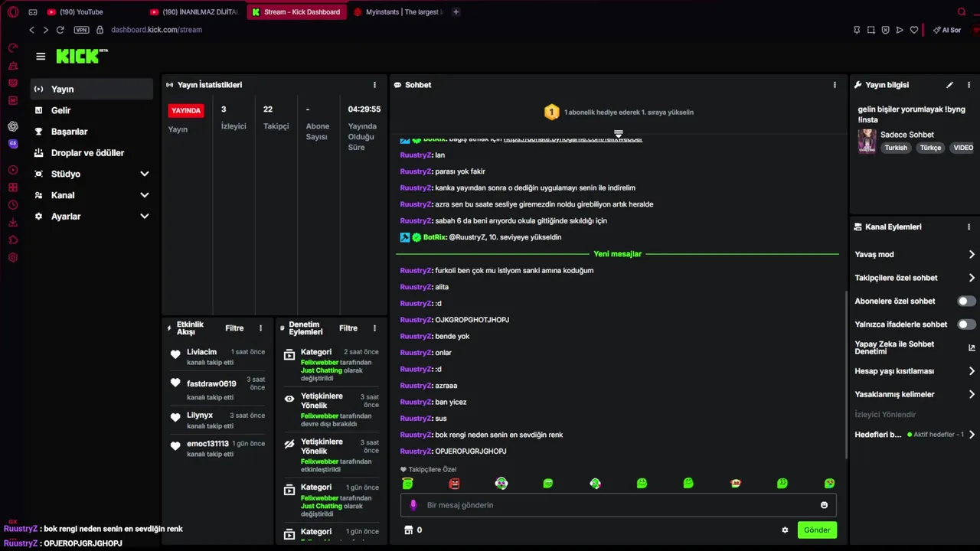Viewport: 980px width, 551px height.
Task: Click the Opera GX logo button
Action: (13, 11)
